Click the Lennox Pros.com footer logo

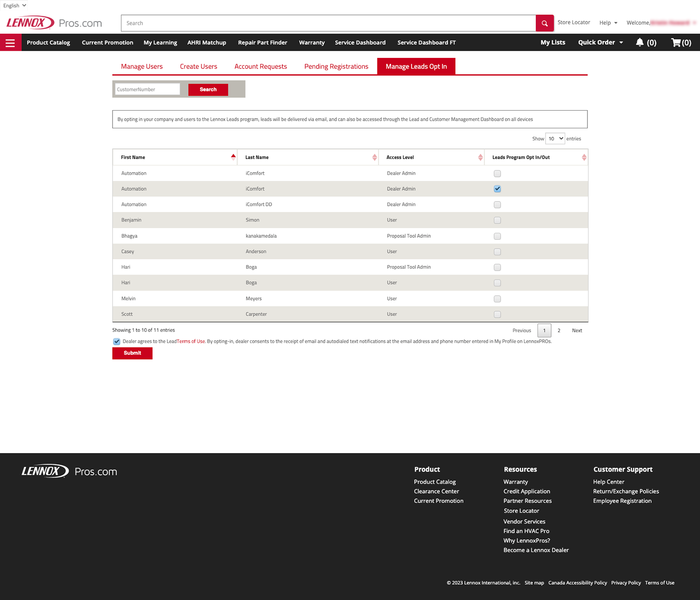coord(69,471)
